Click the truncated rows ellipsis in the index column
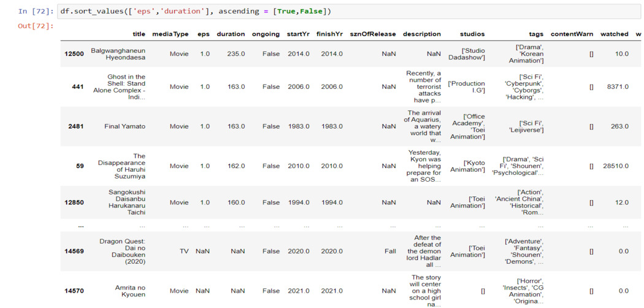Screen dimensions: 644x308 tap(81, 225)
